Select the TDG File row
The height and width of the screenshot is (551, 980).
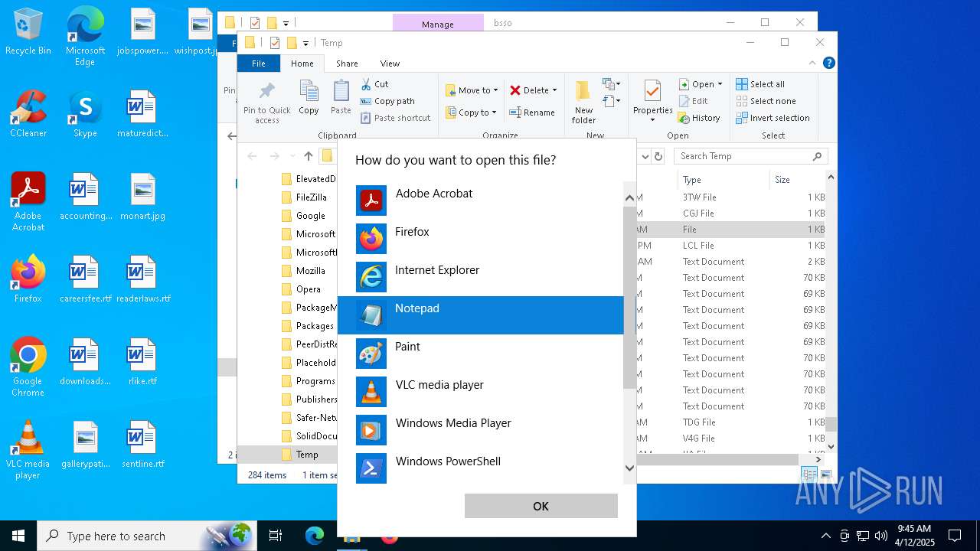click(731, 422)
